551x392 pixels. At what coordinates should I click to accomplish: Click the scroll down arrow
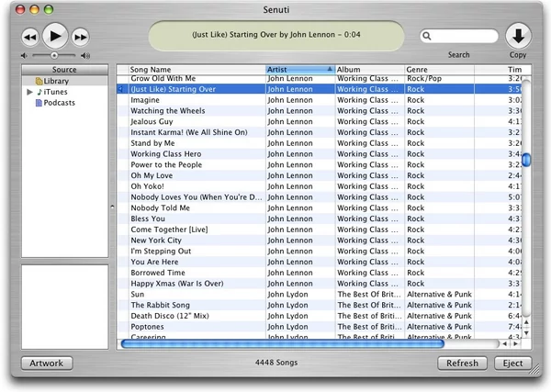click(x=526, y=332)
